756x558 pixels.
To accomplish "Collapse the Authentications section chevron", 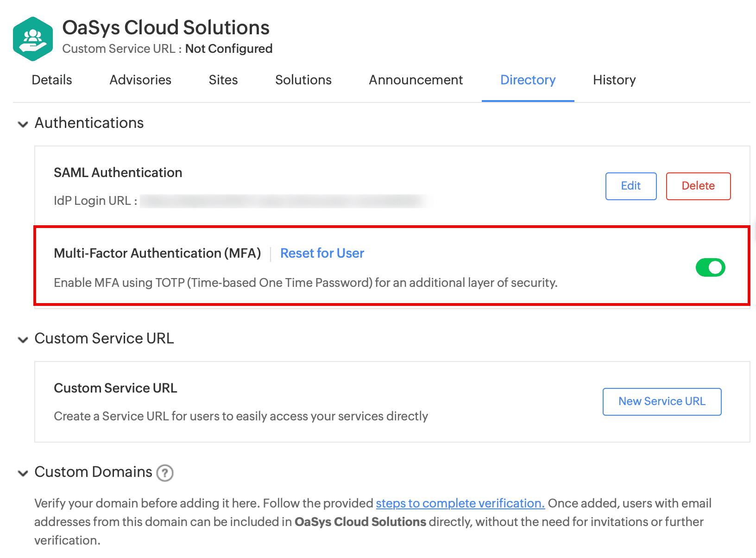I will tap(23, 124).
